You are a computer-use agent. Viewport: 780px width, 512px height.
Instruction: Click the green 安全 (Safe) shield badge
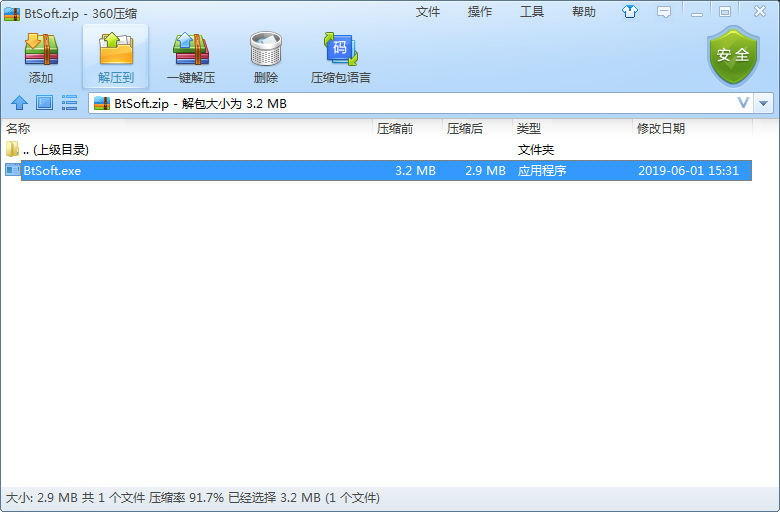(x=733, y=56)
